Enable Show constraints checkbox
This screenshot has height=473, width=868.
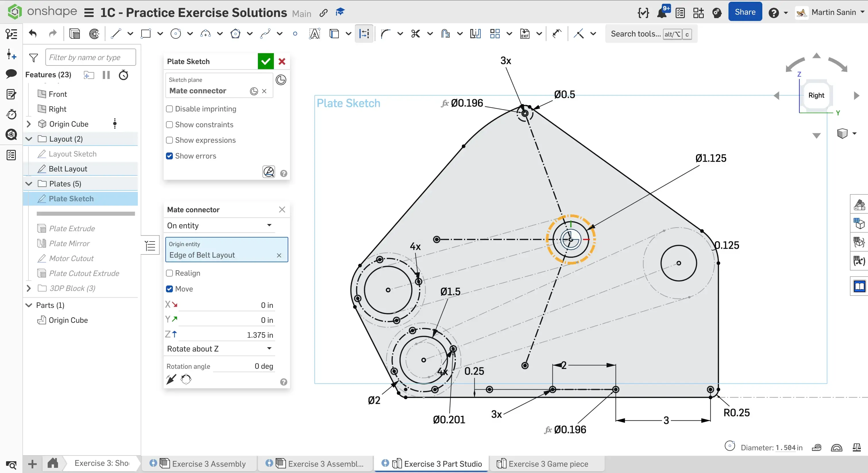(169, 125)
